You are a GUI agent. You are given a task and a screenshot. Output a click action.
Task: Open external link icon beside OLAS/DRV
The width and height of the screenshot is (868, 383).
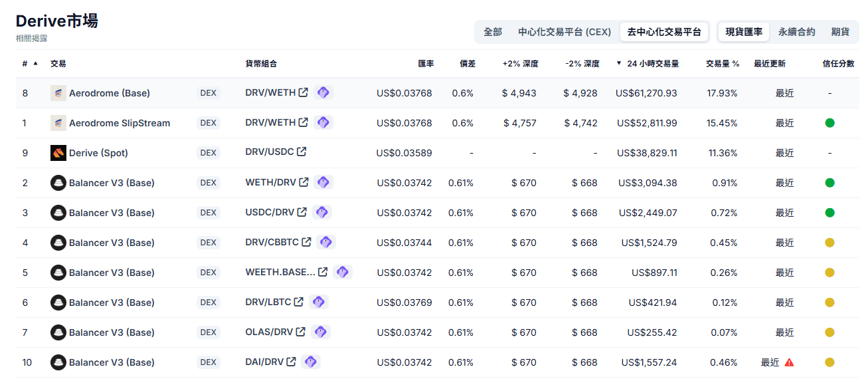(x=301, y=332)
